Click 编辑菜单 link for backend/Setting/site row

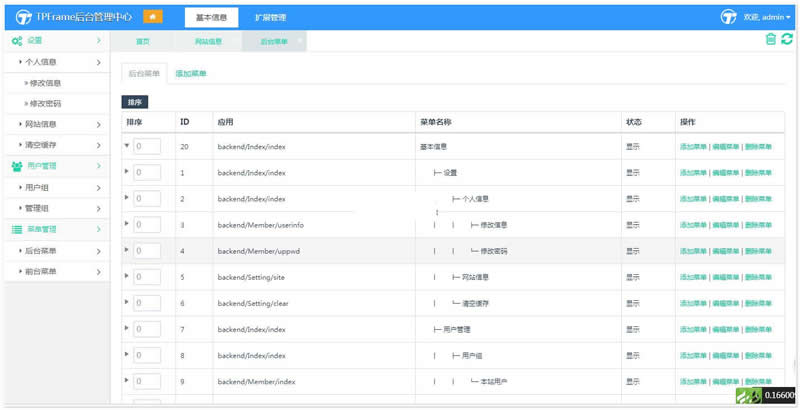pyautogui.click(x=726, y=277)
